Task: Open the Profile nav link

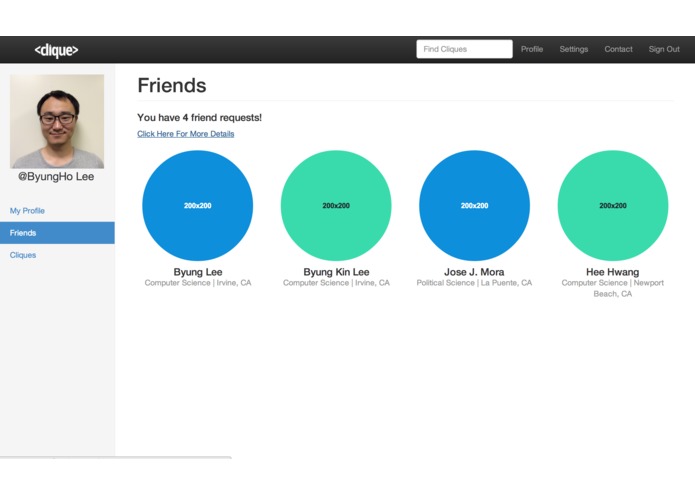Action: 532,49
